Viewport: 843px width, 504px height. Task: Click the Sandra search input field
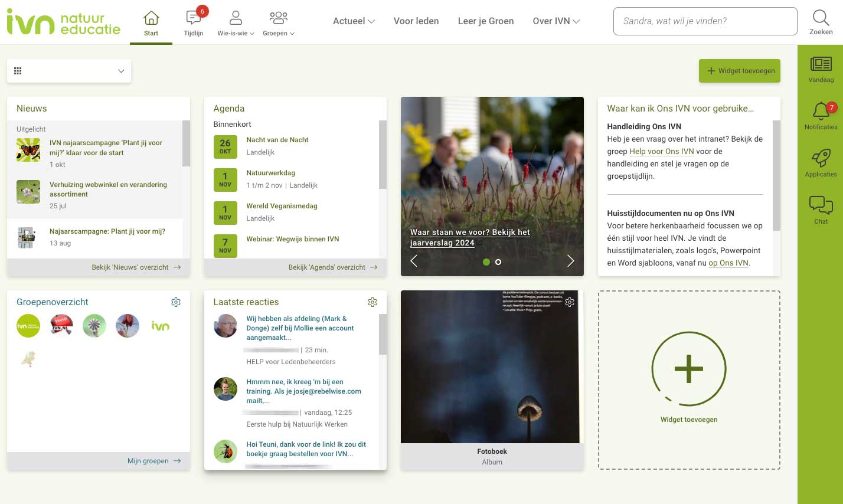click(705, 21)
